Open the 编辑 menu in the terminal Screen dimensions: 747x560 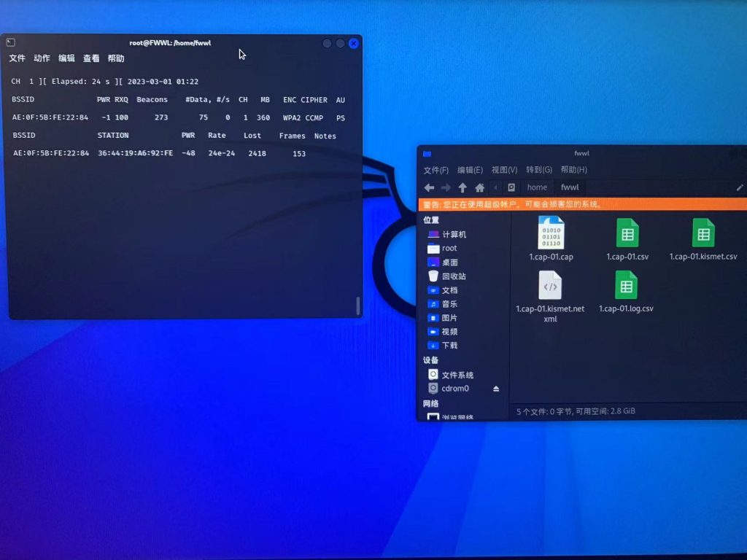point(66,58)
